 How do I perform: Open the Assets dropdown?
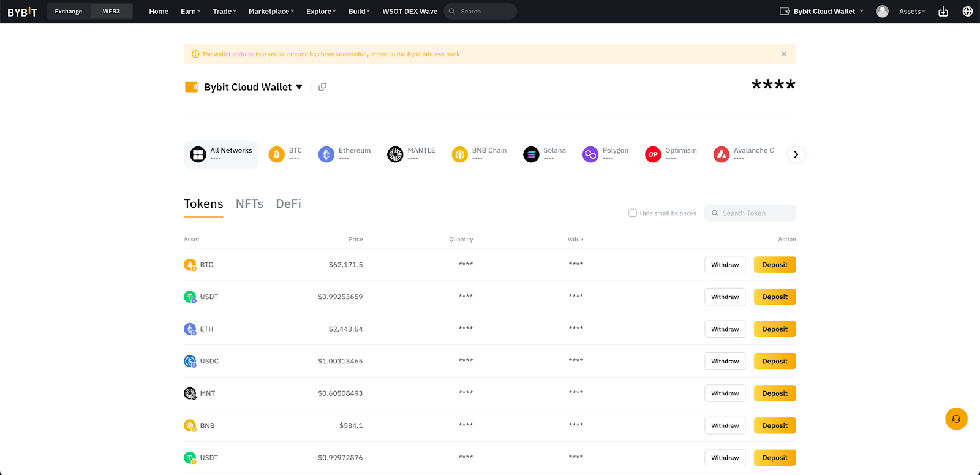point(912,12)
